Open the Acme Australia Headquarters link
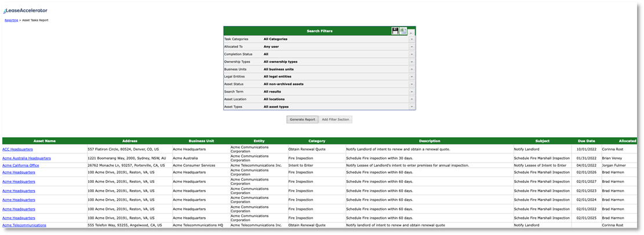The height and width of the screenshot is (235, 644). click(27, 158)
